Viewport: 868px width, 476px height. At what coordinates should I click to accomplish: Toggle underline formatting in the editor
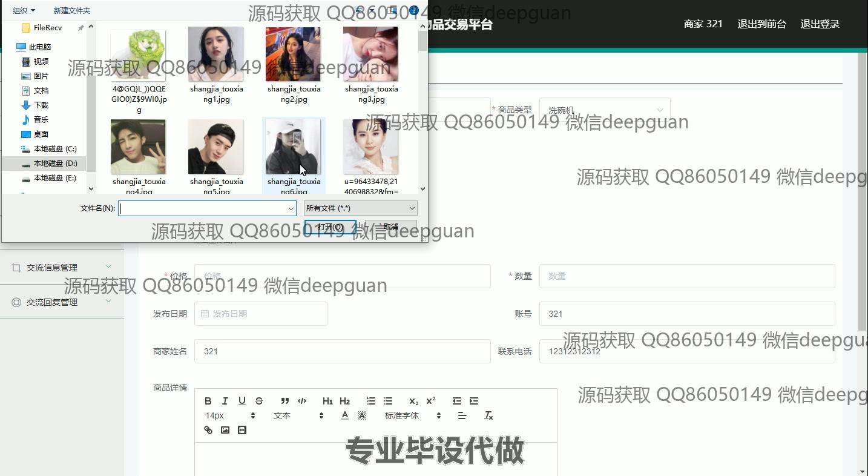coord(242,401)
